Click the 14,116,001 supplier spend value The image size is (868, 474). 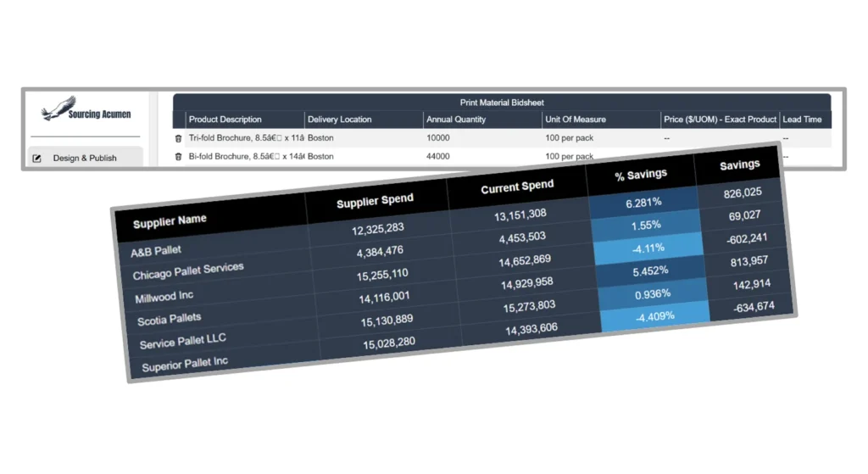pos(384,298)
